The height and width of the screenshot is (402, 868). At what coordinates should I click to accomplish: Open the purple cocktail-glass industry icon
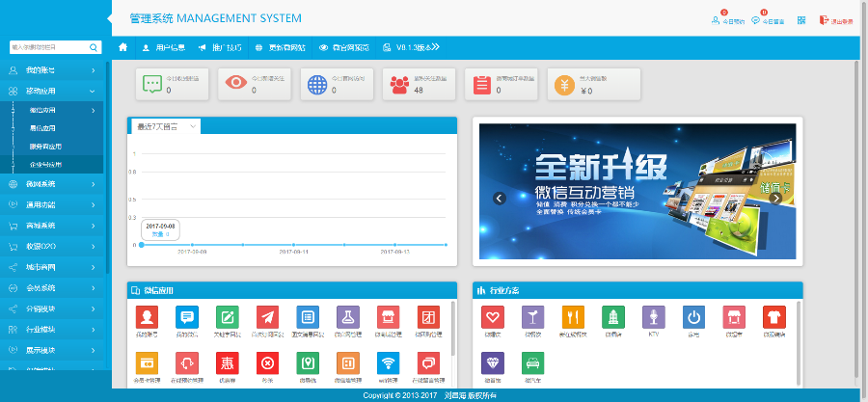tap(533, 317)
